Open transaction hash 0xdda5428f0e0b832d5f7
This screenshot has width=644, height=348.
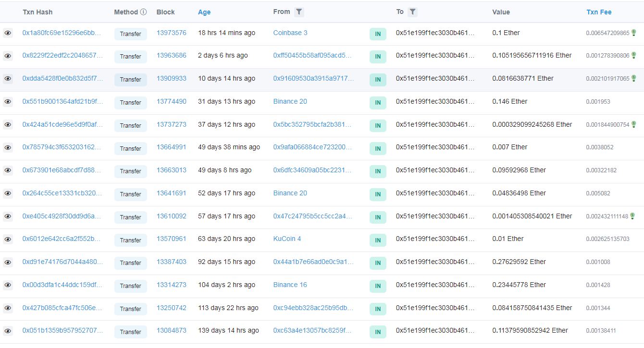62,78
